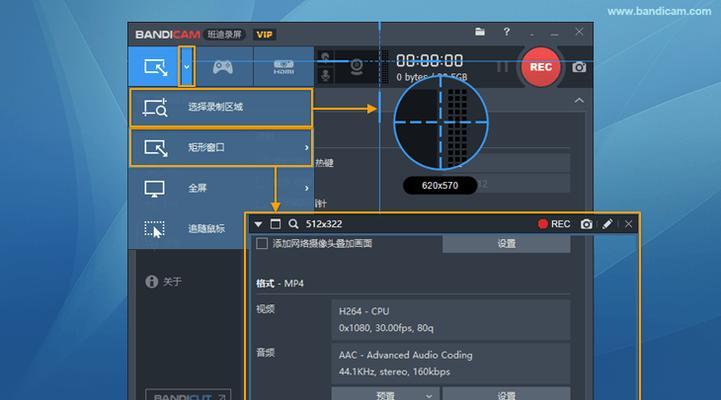Switch to HDMI device recording mode
Screen dimensions: 721x400
point(284,67)
